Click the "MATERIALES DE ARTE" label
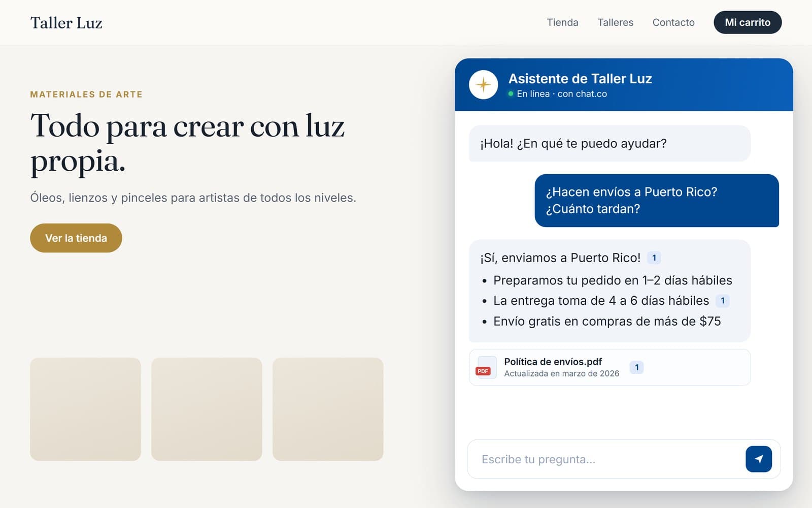 [x=86, y=94]
